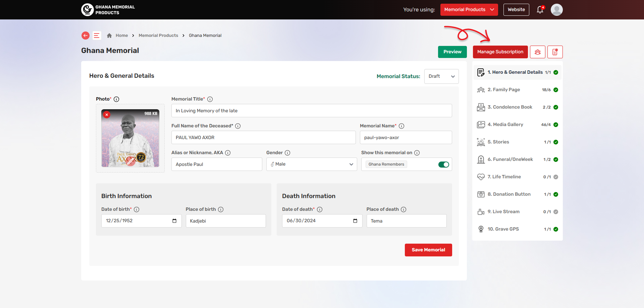Image resolution: width=644 pixels, height=308 pixels.
Task: Select the Condolence Book envelope icon
Action: pyautogui.click(x=481, y=107)
